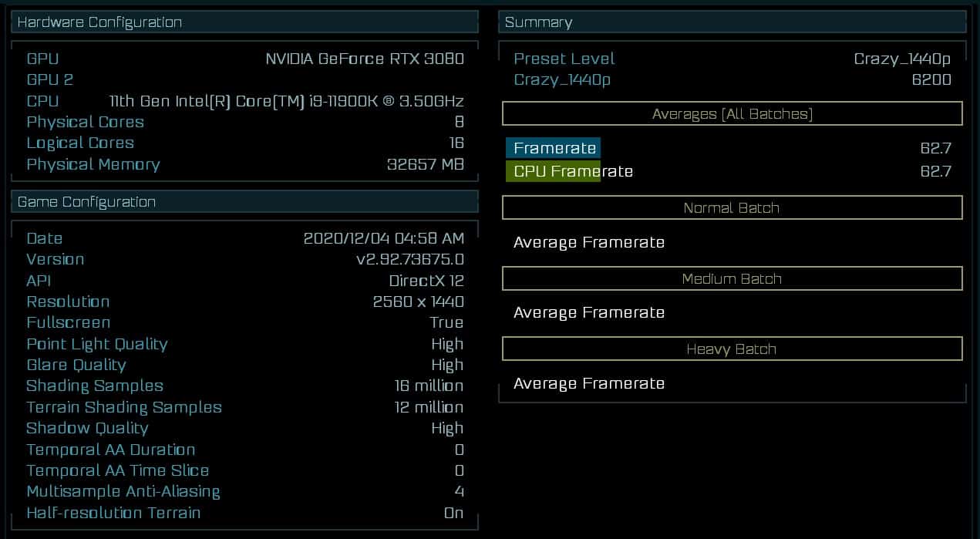
Task: Click the API DirectX 12 value
Action: tap(426, 281)
